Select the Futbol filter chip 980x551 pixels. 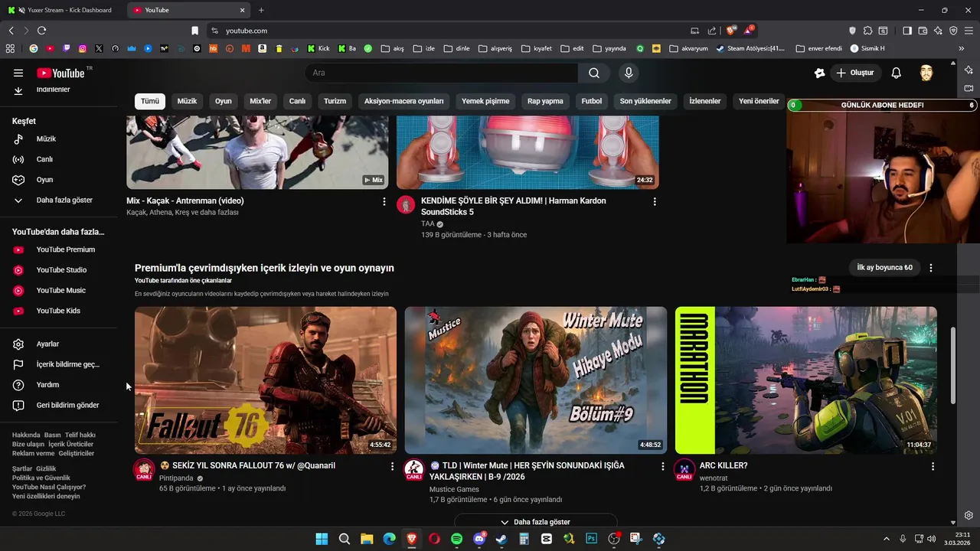point(591,101)
